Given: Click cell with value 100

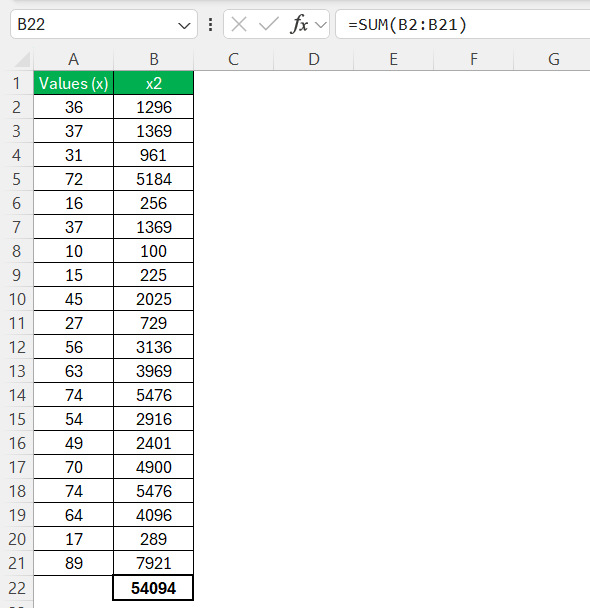Looking at the screenshot, I should [154, 251].
